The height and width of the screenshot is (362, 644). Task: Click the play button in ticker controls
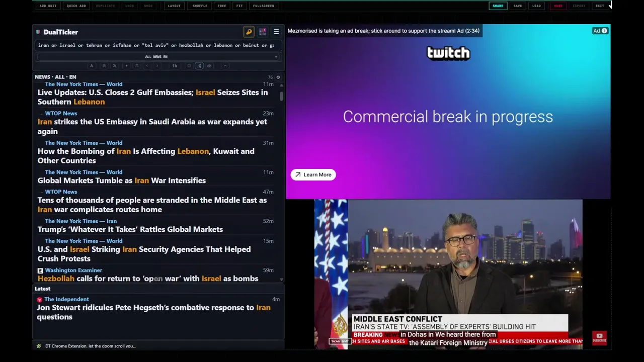coord(127,66)
